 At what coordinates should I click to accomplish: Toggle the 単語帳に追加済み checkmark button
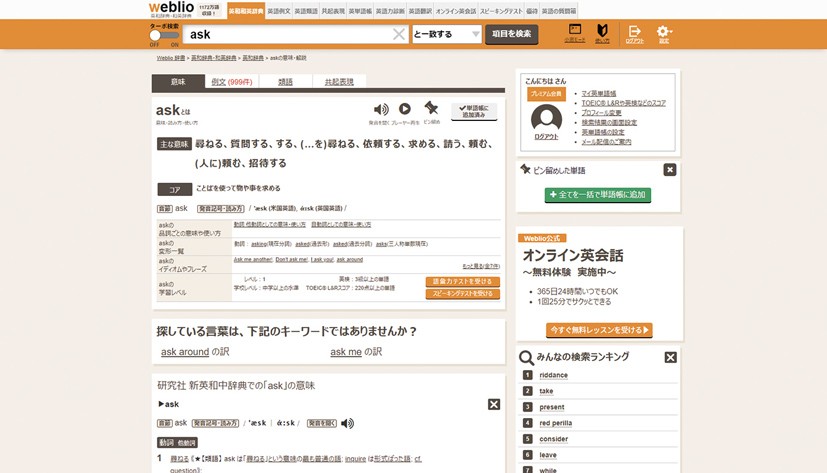point(474,111)
